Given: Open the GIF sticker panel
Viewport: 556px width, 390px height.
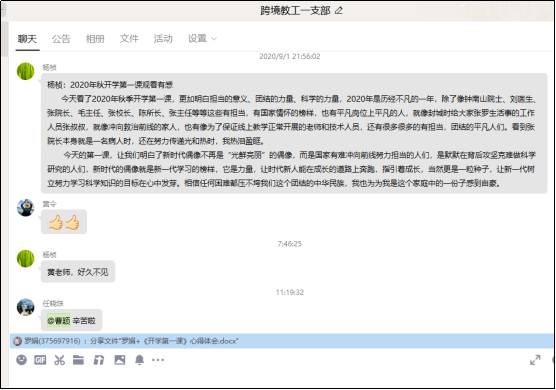Looking at the screenshot, I should [40, 360].
